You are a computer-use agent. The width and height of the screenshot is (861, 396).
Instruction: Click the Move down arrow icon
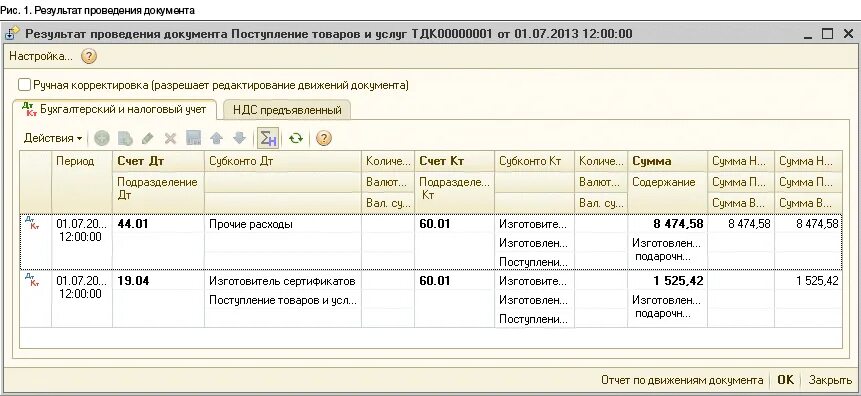point(239,138)
